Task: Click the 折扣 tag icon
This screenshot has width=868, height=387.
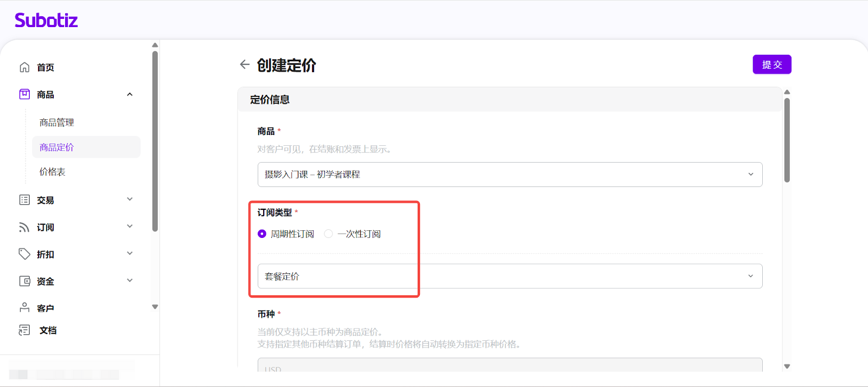Action: 24,254
